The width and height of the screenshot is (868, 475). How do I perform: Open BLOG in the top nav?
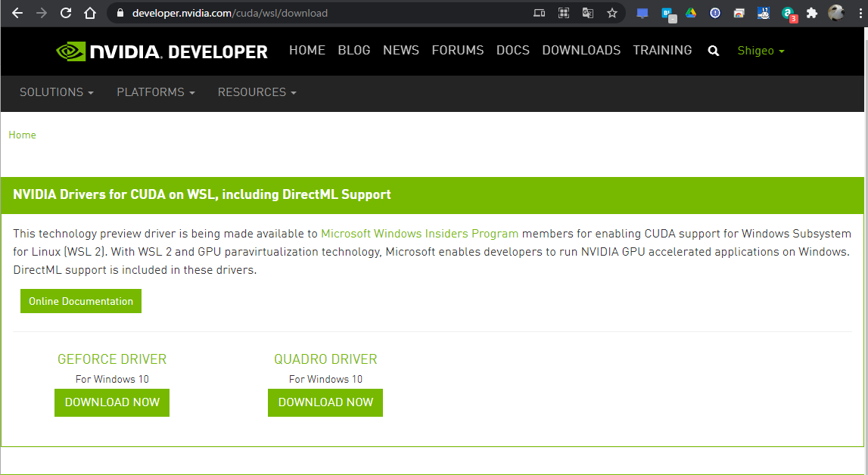354,51
